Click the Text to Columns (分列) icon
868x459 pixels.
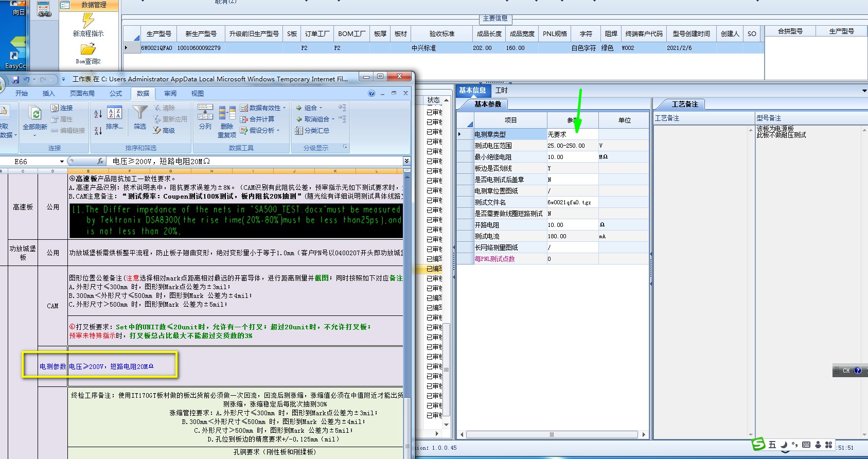[205, 112]
